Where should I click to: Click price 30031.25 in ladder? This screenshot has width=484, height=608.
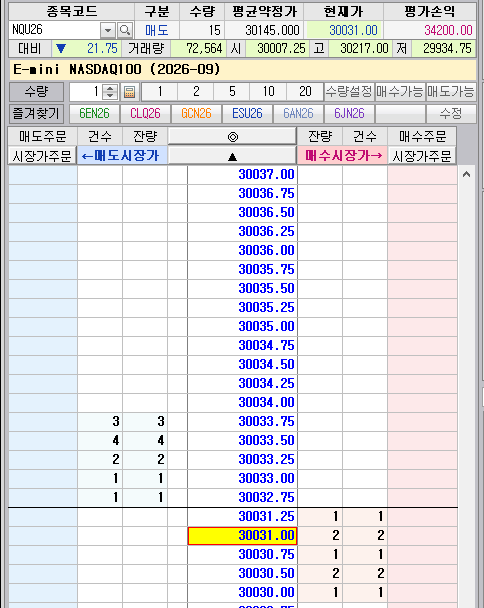click(x=242, y=516)
